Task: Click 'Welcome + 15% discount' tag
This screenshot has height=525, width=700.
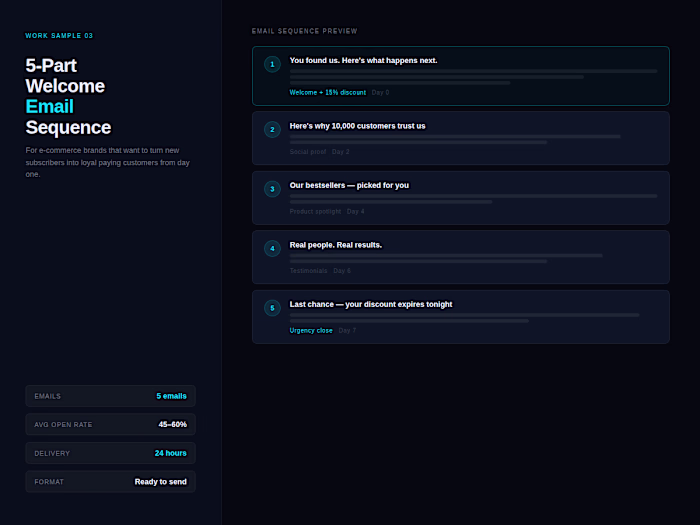Action: [328, 92]
